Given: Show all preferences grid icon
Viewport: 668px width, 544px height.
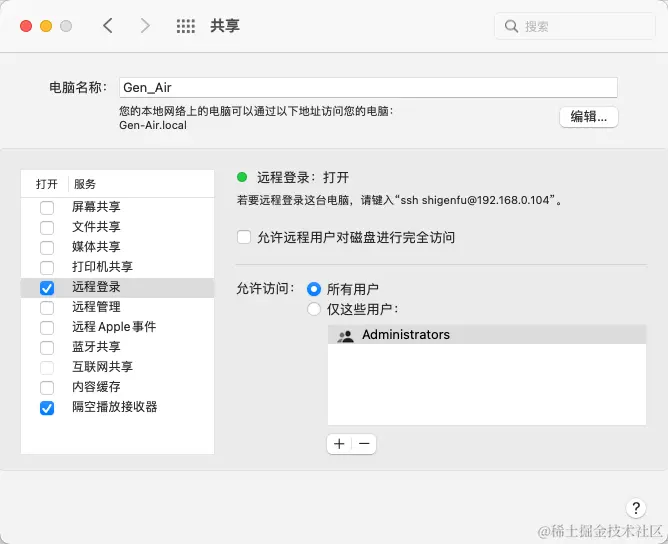Looking at the screenshot, I should (x=186, y=26).
